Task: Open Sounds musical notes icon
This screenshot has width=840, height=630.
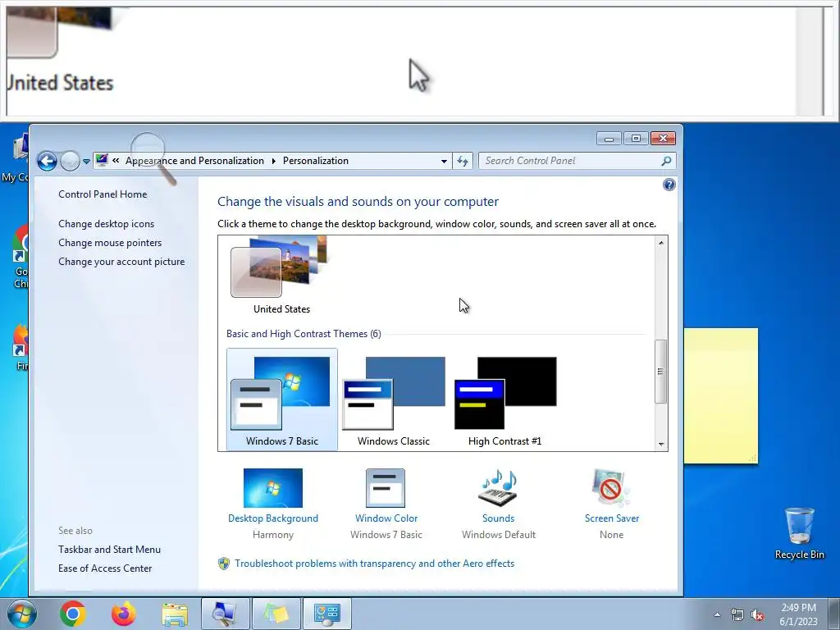Action: pos(498,488)
